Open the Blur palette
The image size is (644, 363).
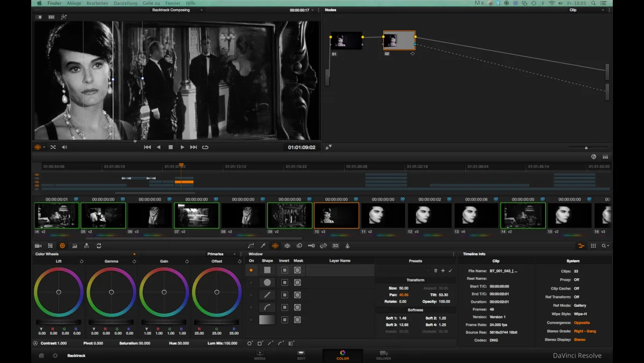coord(299,246)
